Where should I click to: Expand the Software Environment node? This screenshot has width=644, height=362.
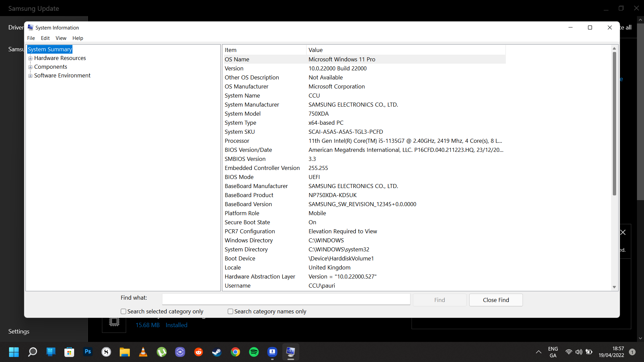coord(31,76)
